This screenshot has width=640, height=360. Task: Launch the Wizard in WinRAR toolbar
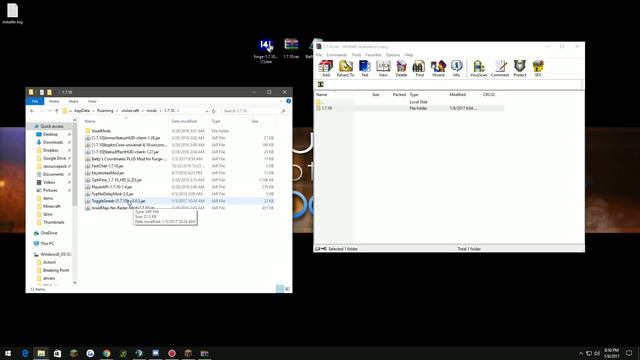click(438, 68)
